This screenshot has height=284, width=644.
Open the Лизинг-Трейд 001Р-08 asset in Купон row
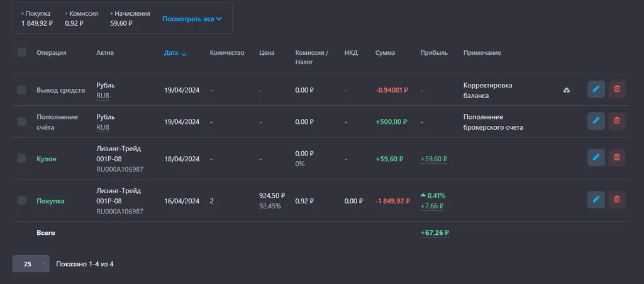point(118,154)
